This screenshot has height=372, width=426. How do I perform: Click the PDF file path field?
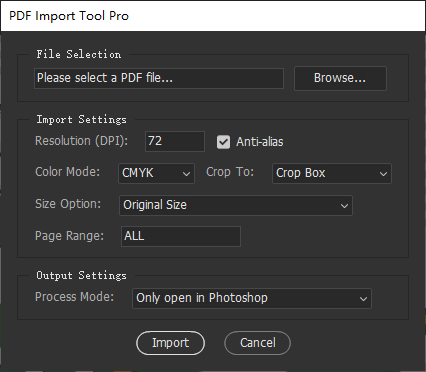point(159,78)
